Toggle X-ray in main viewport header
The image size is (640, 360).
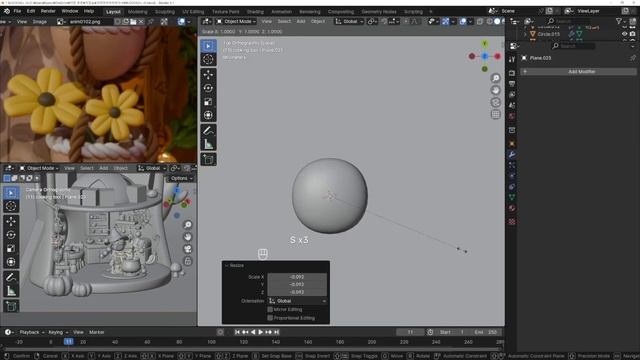[480, 21]
